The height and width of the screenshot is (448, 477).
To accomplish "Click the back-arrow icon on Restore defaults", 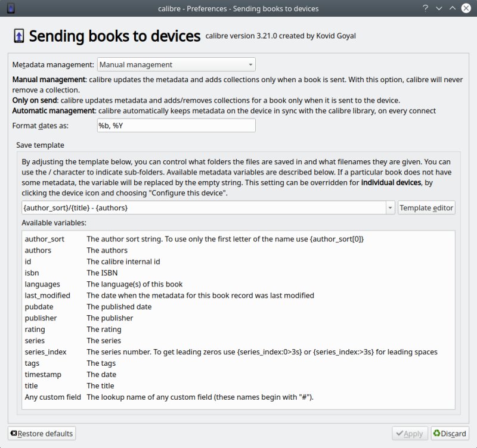I will click(14, 433).
